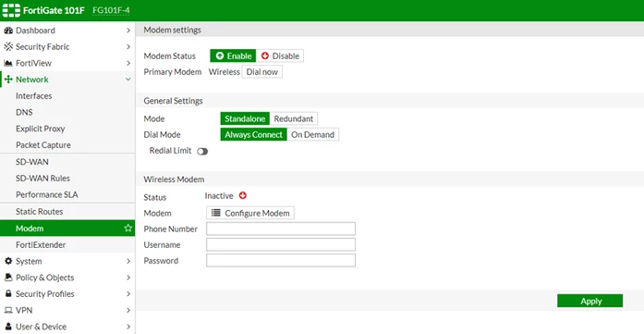Screen dimensions: 644x334
Task: Click the Inactive status text
Action: (x=219, y=196)
